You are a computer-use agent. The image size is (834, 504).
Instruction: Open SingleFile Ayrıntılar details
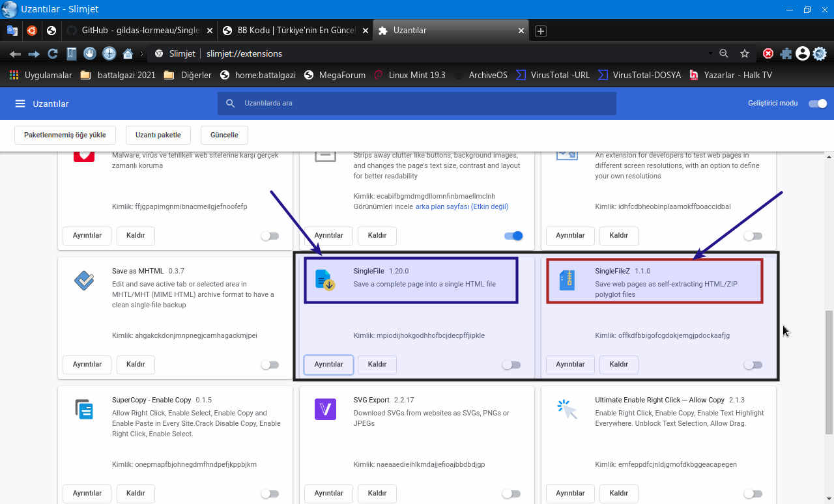pyautogui.click(x=328, y=365)
